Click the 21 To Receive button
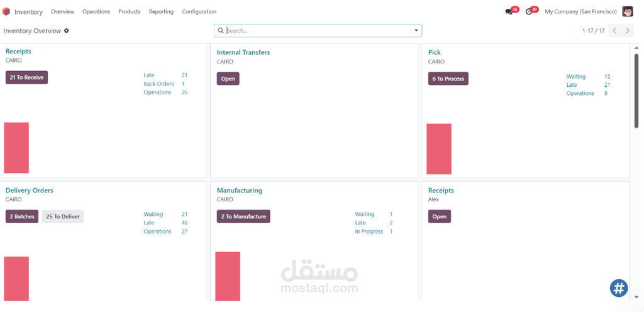 (x=26, y=77)
